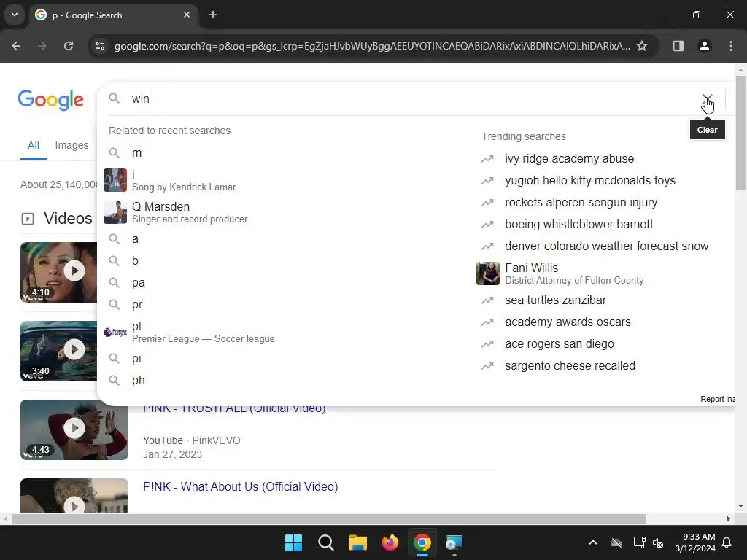This screenshot has height=560, width=747.
Task: Click trending 'sargento cheese recalled'
Action: point(570,366)
